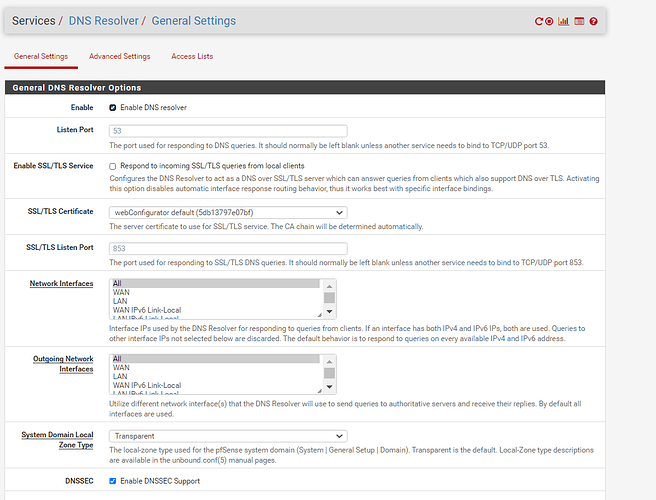
Task: Open the Access Lists tab
Action: pos(192,57)
